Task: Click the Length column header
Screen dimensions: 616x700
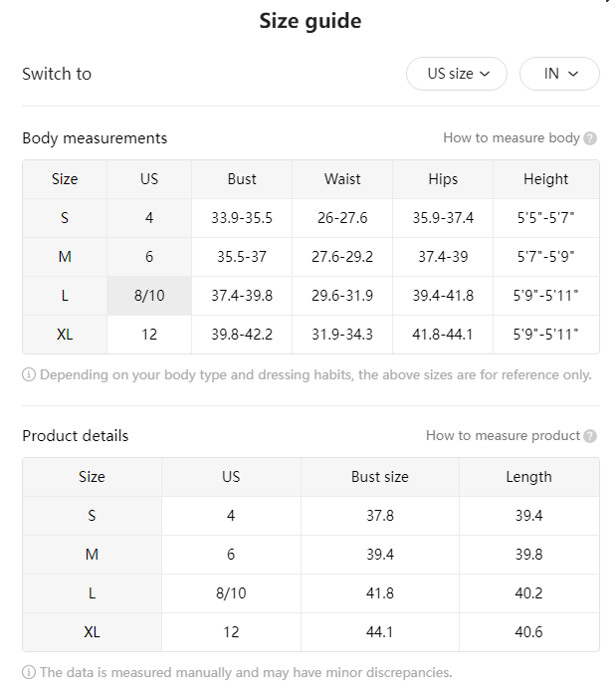Action: [x=529, y=477]
